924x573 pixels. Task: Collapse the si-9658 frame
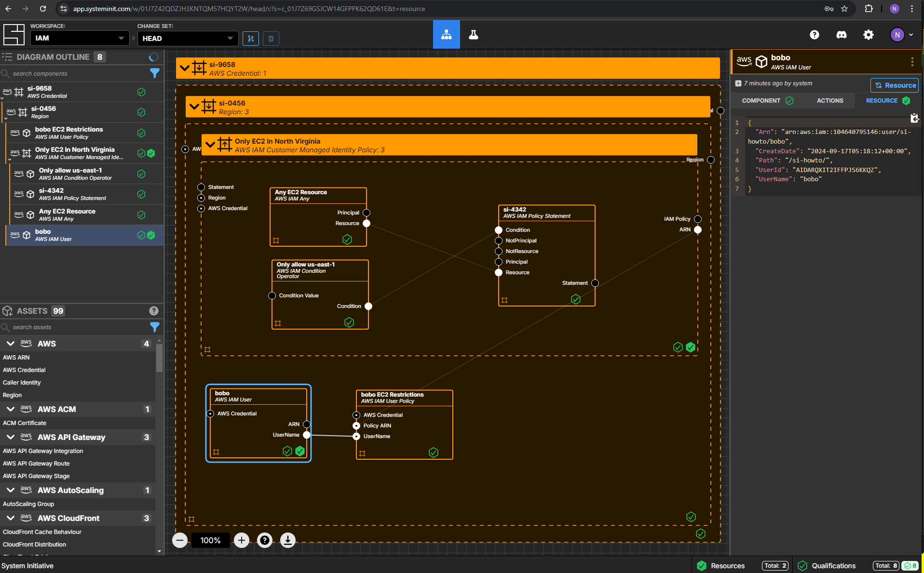coord(184,68)
